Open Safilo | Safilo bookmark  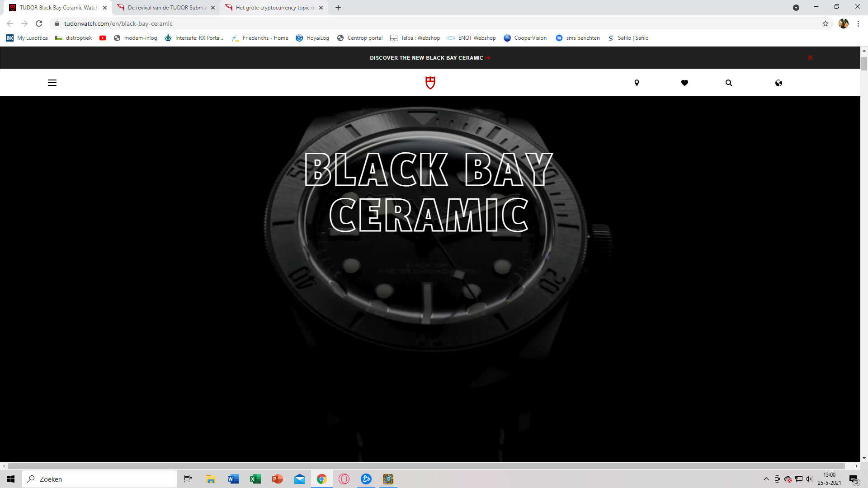point(628,38)
